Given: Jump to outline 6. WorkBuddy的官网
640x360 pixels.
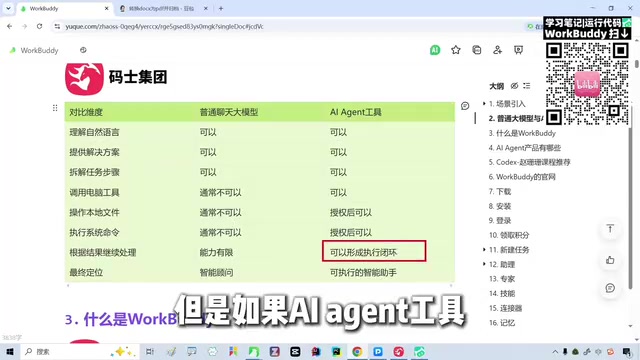Looking at the screenshot, I should pos(522,177).
